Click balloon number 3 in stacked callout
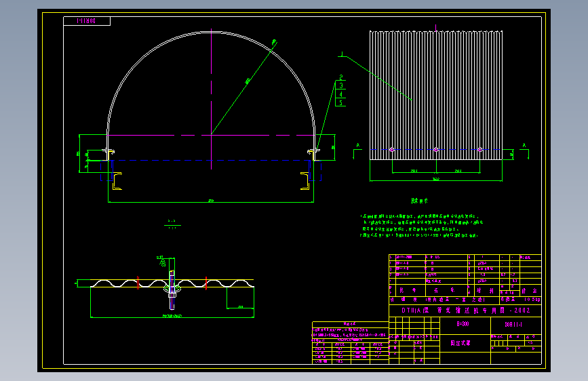The height and width of the screenshot is (381, 588). point(341,85)
